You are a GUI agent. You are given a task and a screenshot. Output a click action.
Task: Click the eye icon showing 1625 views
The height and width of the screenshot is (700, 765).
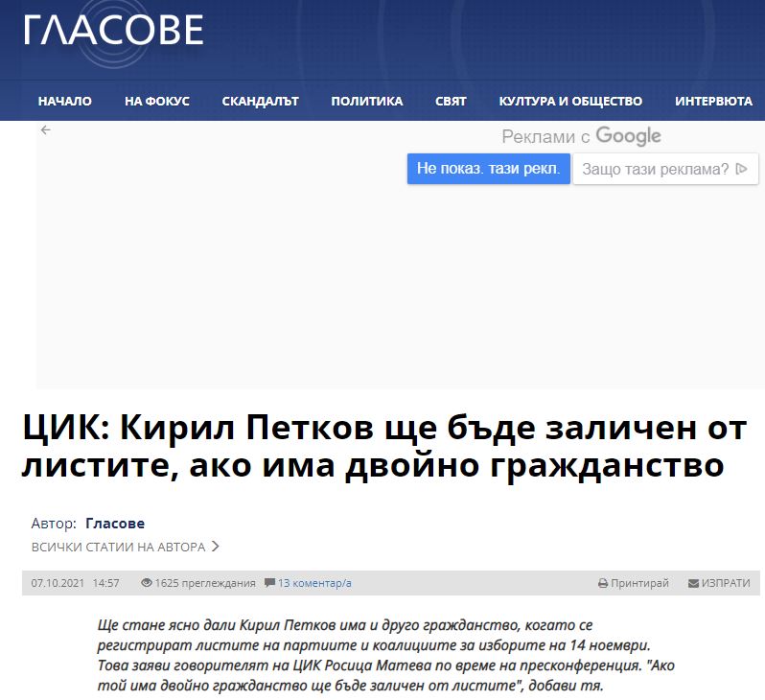(147, 582)
